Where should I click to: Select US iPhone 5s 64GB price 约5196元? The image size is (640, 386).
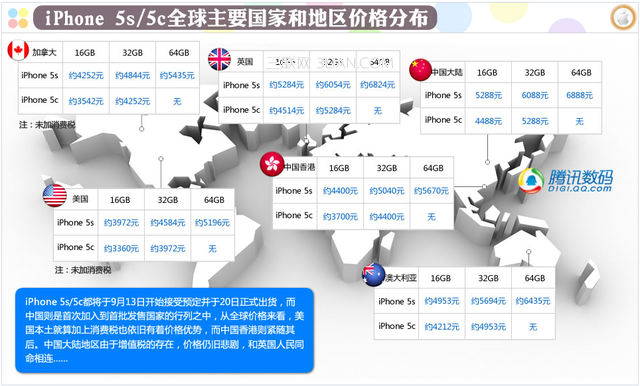point(212,223)
